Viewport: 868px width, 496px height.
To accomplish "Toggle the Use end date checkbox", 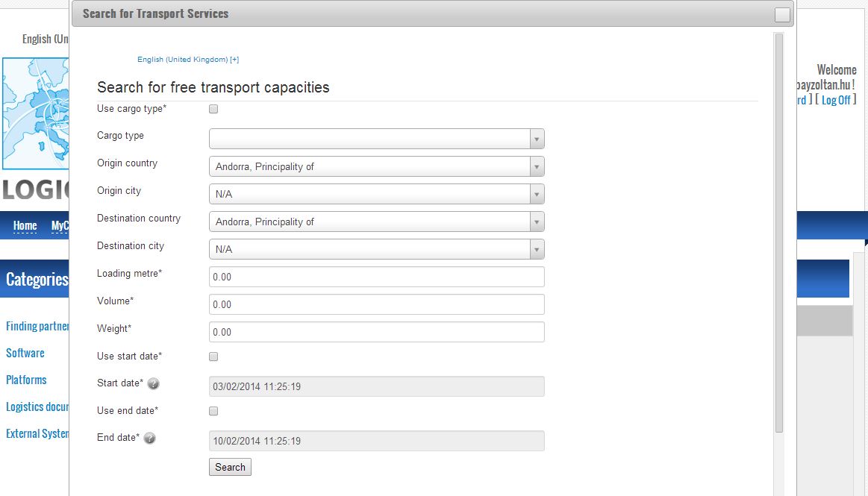I will [213, 411].
